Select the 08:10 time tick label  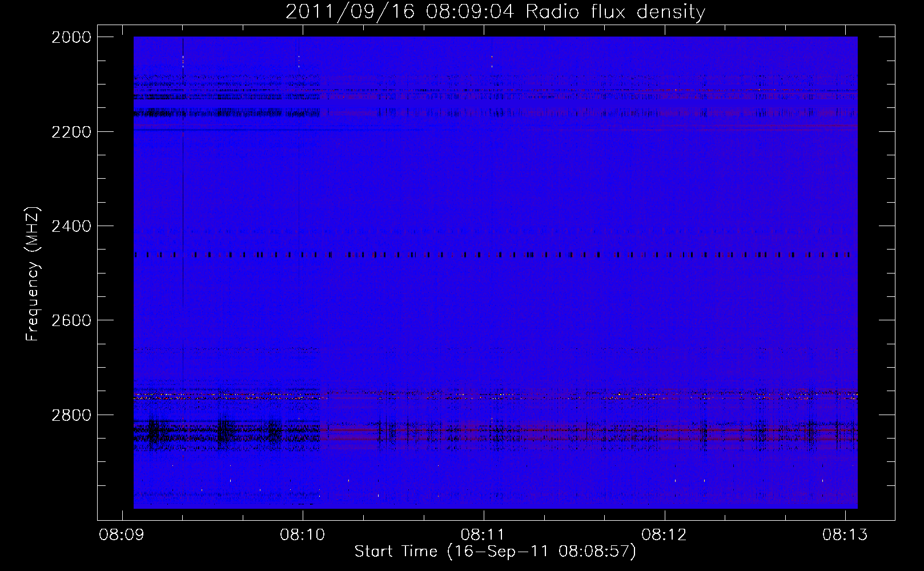303,534
